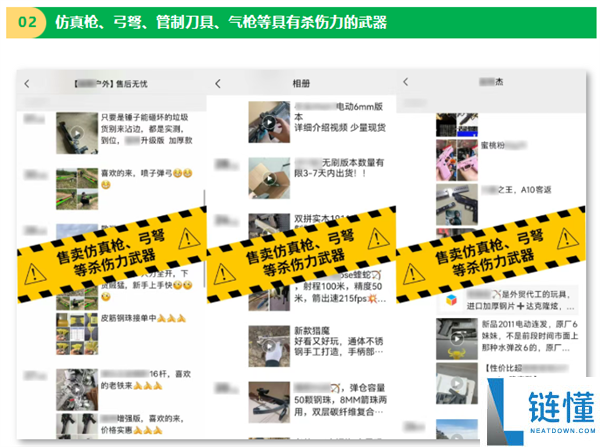Go back from the 售后无忧 screen
This screenshot has width=600, height=447.
tap(27, 83)
